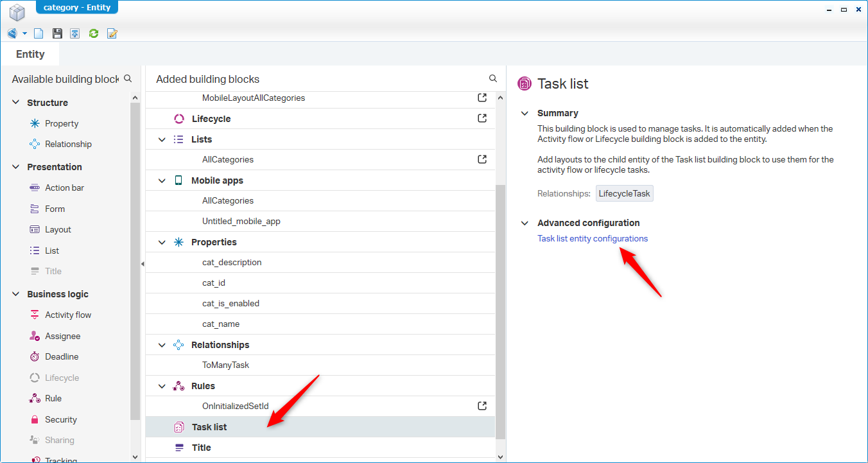
Task: Click the publish upload arrow icon
Action: (75, 33)
